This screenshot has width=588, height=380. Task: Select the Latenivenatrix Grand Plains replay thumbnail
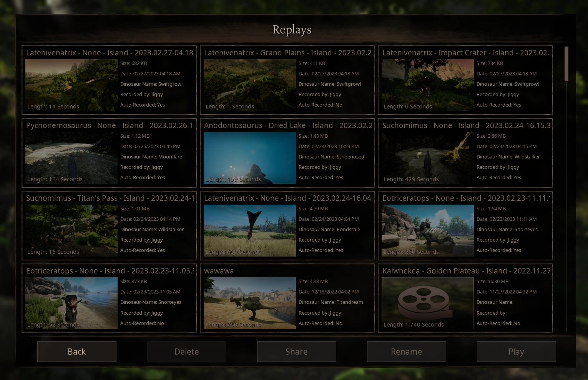249,85
